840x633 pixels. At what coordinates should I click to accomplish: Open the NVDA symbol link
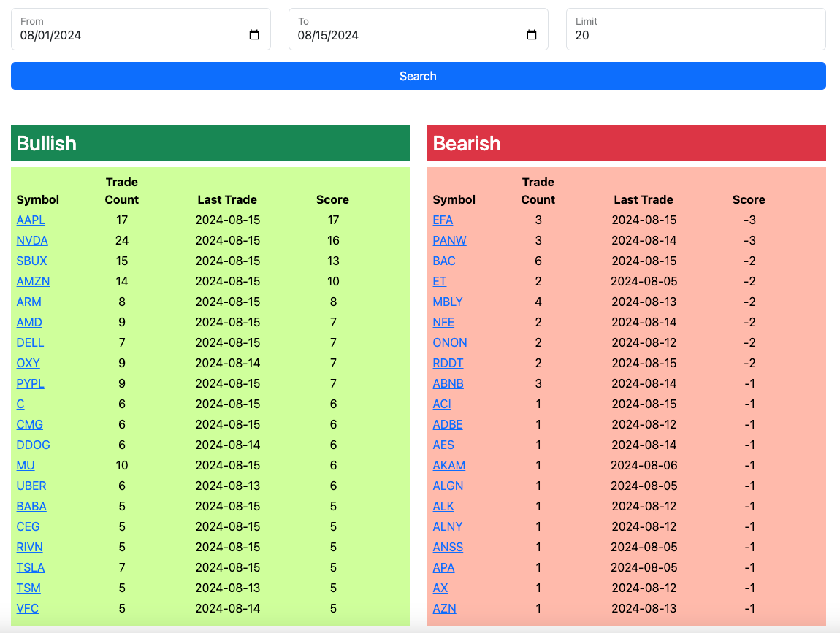[32, 240]
